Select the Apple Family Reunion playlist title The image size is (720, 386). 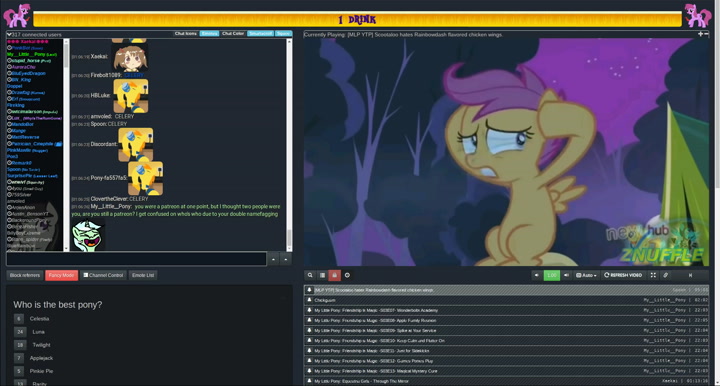pyautogui.click(x=375, y=320)
